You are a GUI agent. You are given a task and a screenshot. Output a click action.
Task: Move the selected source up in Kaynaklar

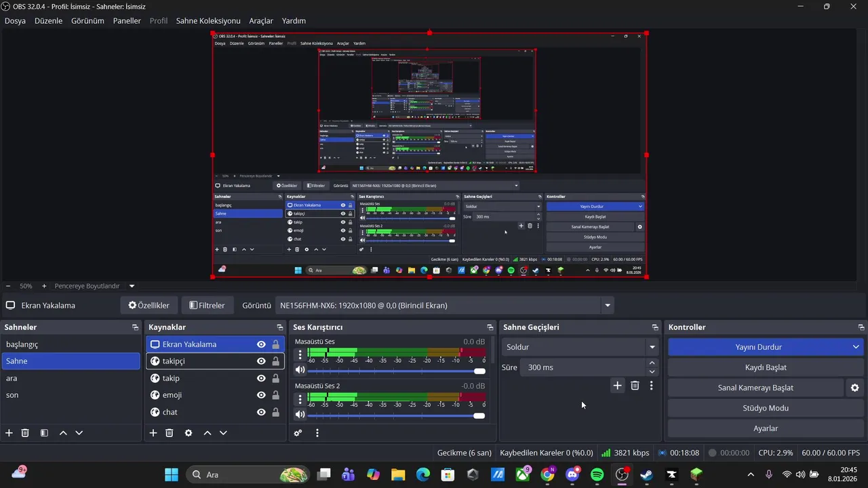coord(208,432)
